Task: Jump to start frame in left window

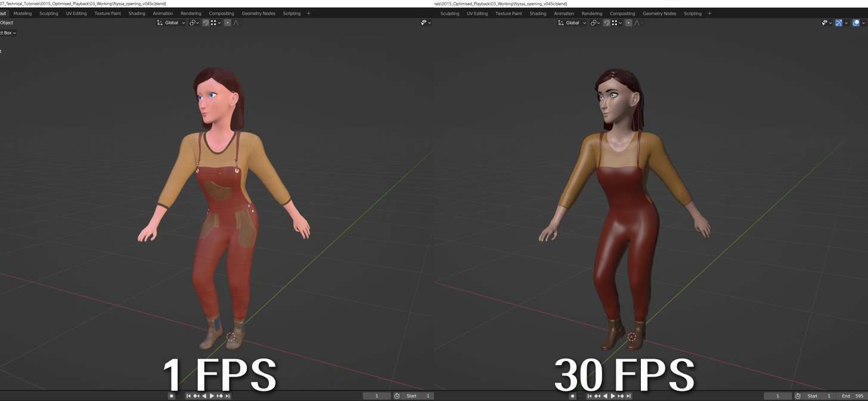Action: coord(188,396)
